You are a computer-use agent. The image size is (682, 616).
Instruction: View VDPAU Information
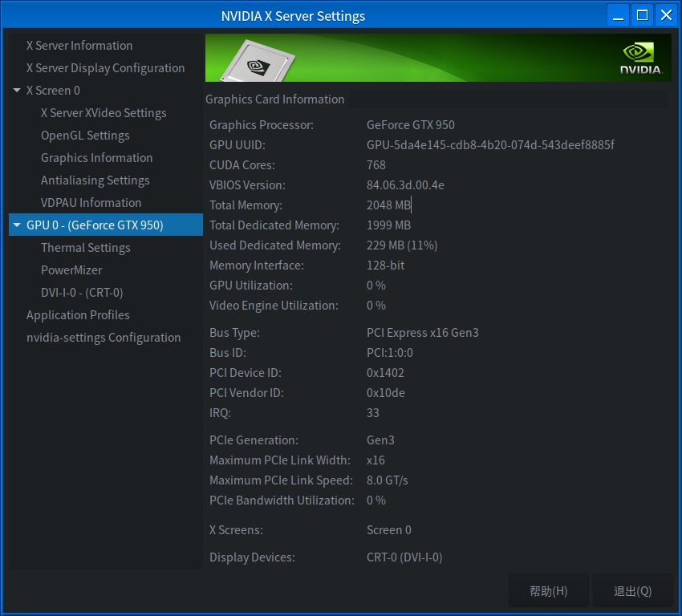pyautogui.click(x=91, y=203)
